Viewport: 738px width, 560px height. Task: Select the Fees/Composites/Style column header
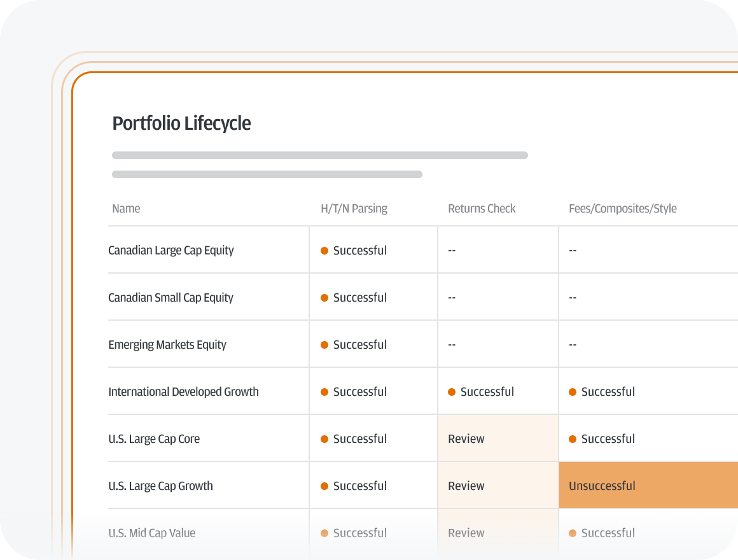[x=623, y=209]
